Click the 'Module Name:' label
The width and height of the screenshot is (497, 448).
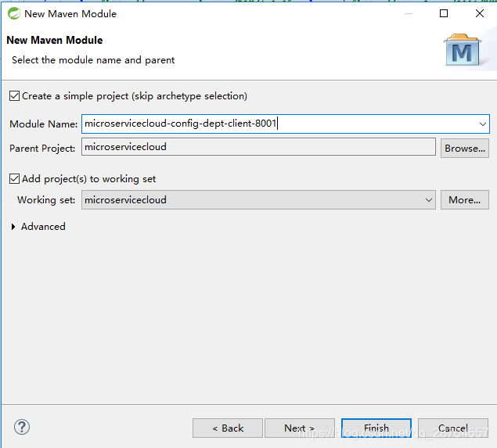43,124
